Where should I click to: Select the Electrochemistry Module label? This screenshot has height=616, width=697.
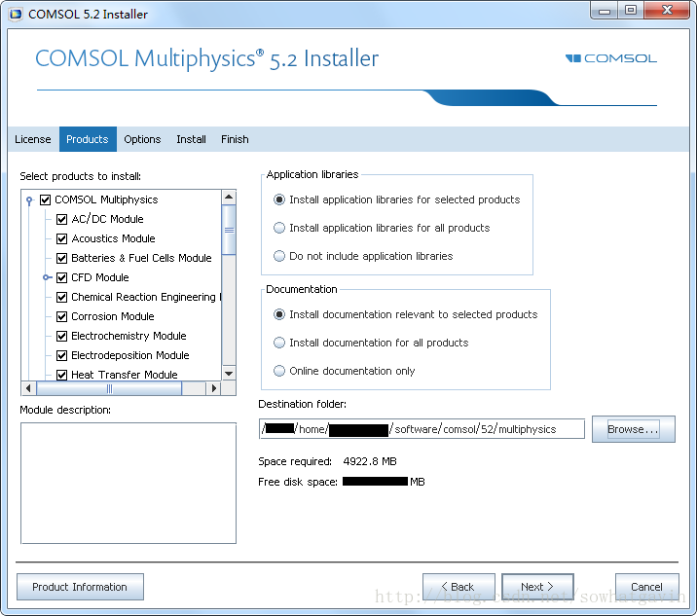point(128,336)
